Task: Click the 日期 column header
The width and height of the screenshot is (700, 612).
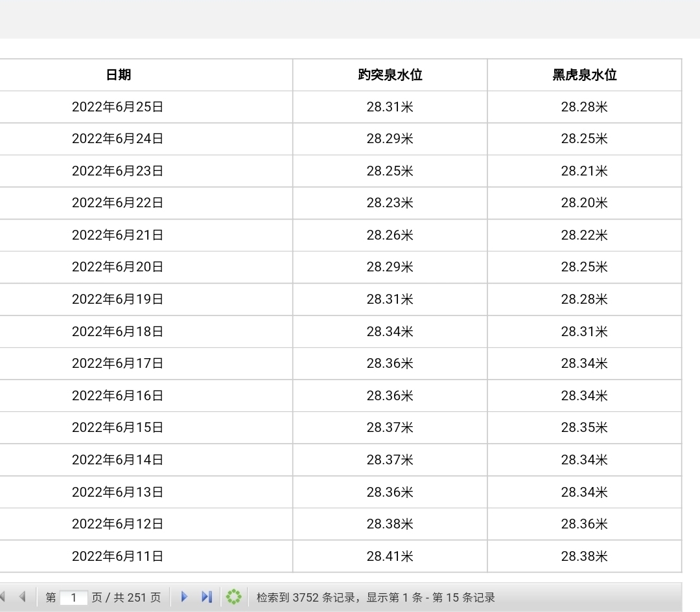Action: coord(118,75)
